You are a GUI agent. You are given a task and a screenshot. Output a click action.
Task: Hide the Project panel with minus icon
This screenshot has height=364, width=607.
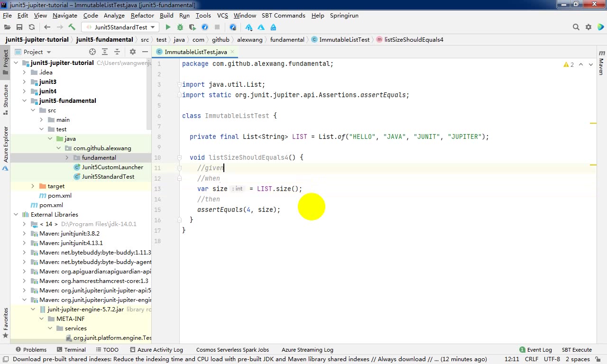145,52
